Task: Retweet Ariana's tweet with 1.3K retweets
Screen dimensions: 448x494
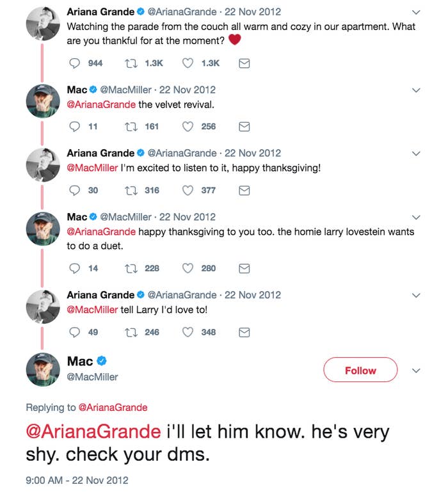Action: click(132, 63)
